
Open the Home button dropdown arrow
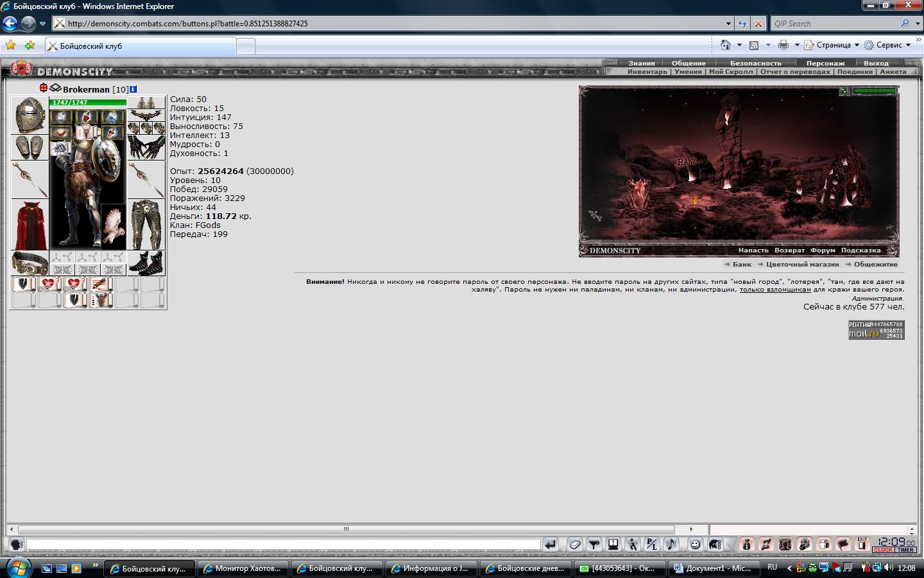(739, 45)
